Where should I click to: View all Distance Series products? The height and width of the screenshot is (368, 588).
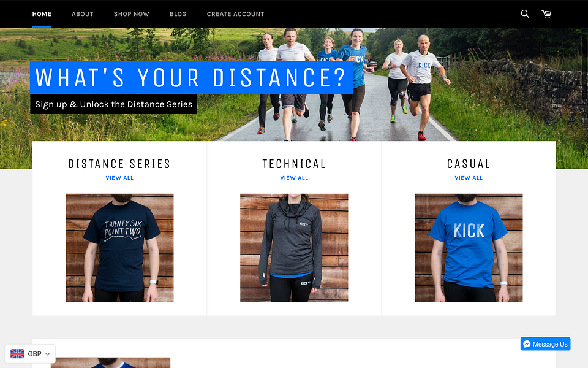click(x=119, y=178)
